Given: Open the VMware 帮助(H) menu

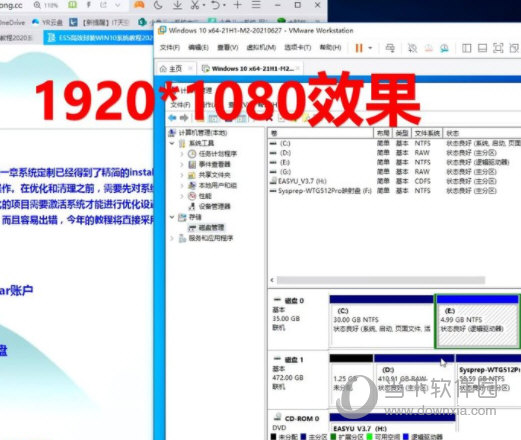Looking at the screenshot, I should (330, 48).
